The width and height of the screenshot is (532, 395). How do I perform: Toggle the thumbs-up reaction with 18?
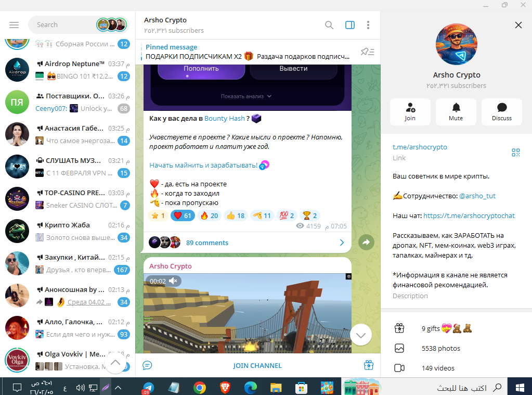tap(236, 215)
